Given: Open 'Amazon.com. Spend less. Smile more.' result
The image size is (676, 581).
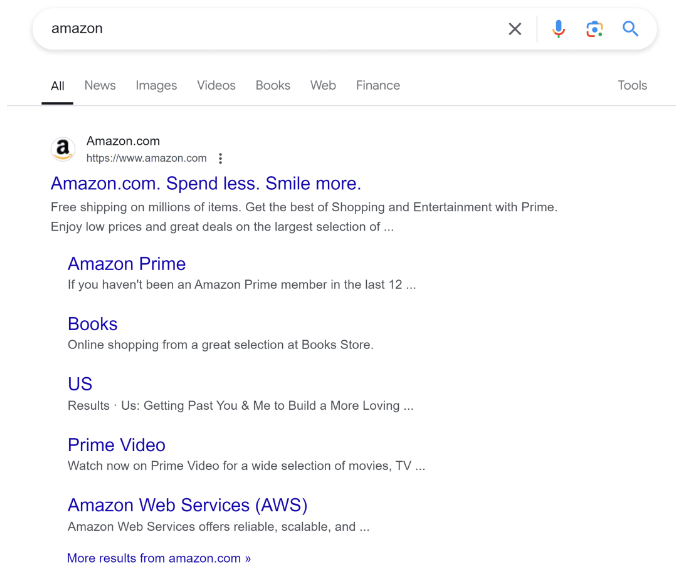Looking at the screenshot, I should 206,184.
